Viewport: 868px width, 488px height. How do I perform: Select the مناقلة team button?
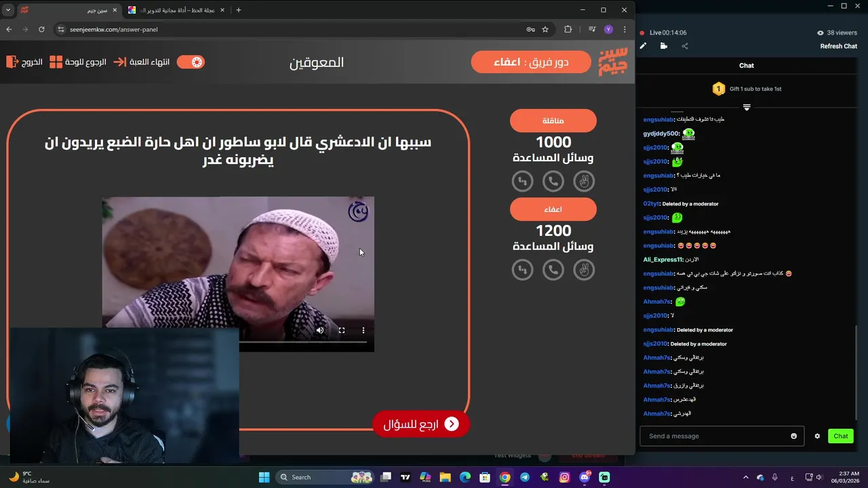(553, 121)
